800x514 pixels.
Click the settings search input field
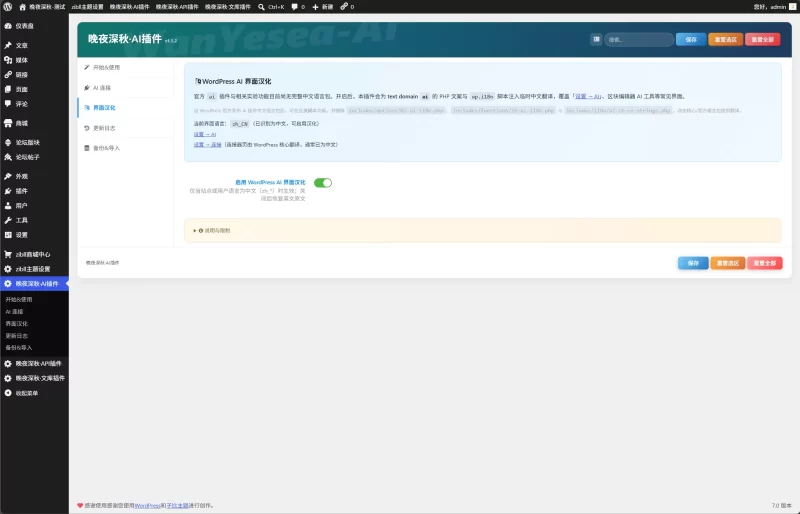coord(639,39)
